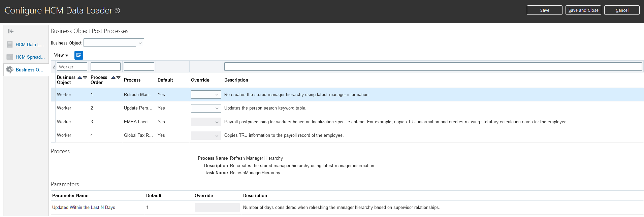
Task: Toggle the Query By Example filter icon
Action: click(x=79, y=55)
